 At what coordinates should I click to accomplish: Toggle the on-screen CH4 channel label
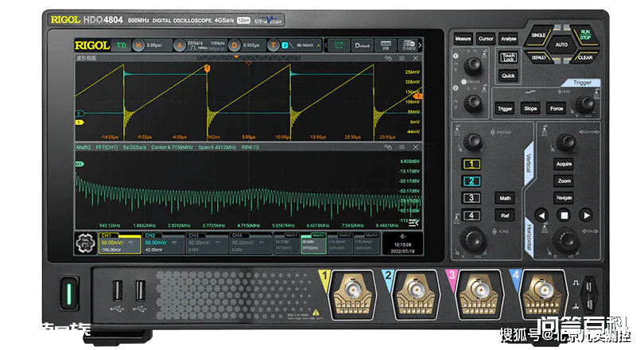(237, 235)
